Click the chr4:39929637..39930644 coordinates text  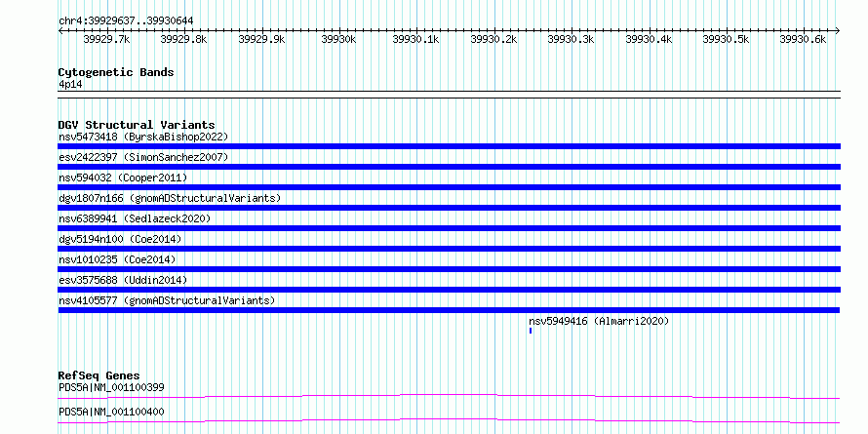(126, 20)
